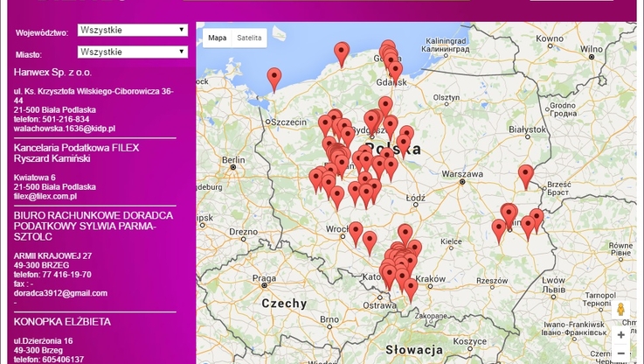Click the Berlin city label on map
Image resolution: width=644 pixels, height=364 pixels.
point(233,159)
